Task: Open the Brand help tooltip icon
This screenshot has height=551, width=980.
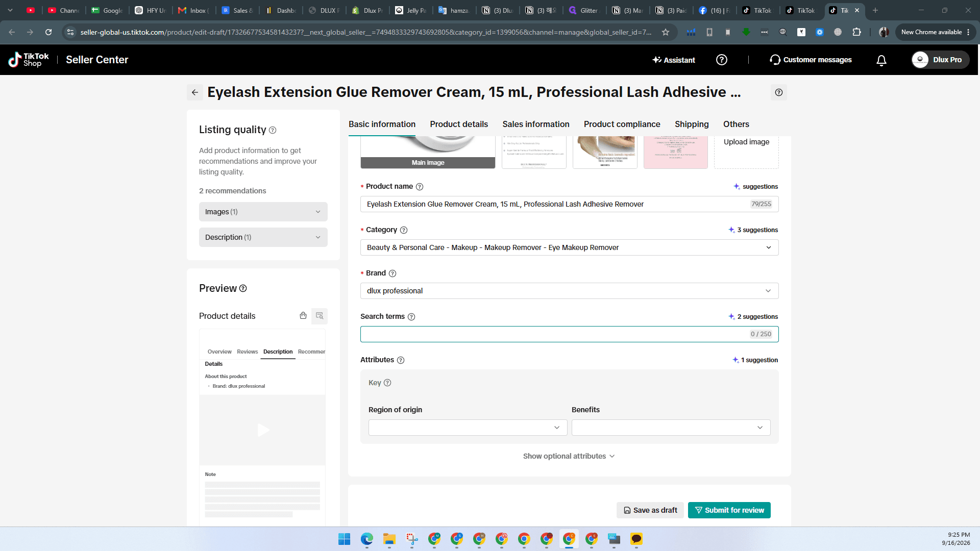Action: point(393,273)
